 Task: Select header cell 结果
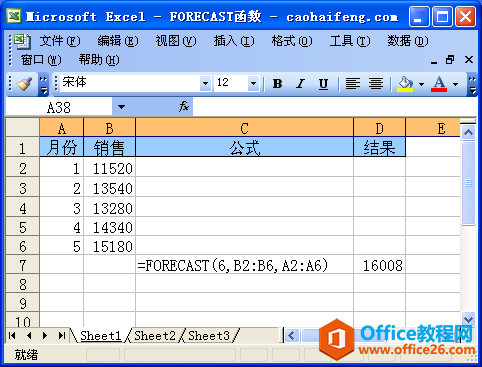pyautogui.click(x=380, y=147)
